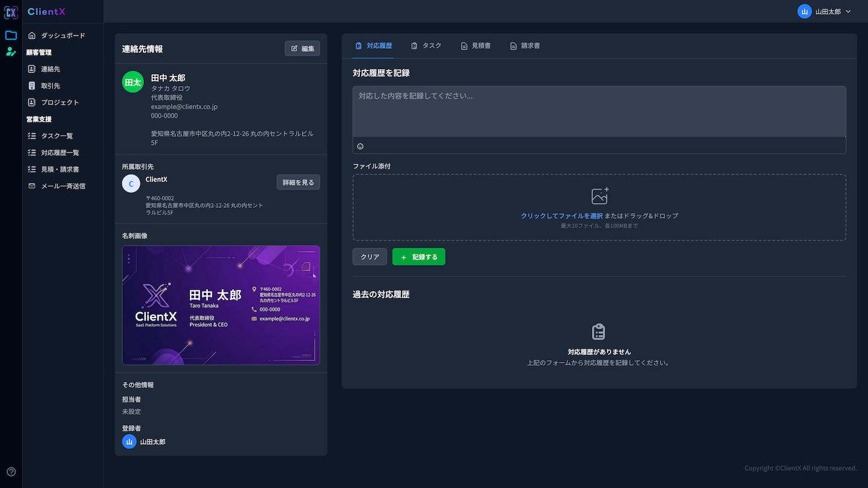Open the メール一斉送信 envelope icon
The image size is (868, 488).
point(31,186)
